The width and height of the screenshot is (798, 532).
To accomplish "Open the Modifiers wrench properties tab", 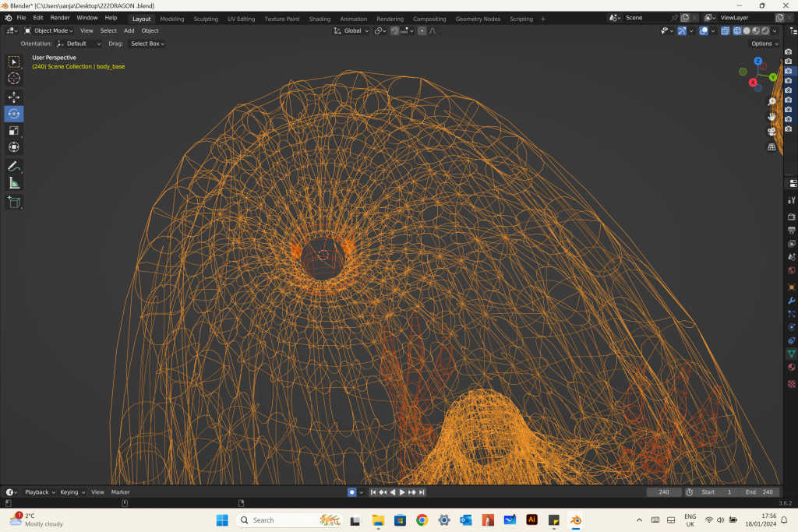I will [792, 301].
